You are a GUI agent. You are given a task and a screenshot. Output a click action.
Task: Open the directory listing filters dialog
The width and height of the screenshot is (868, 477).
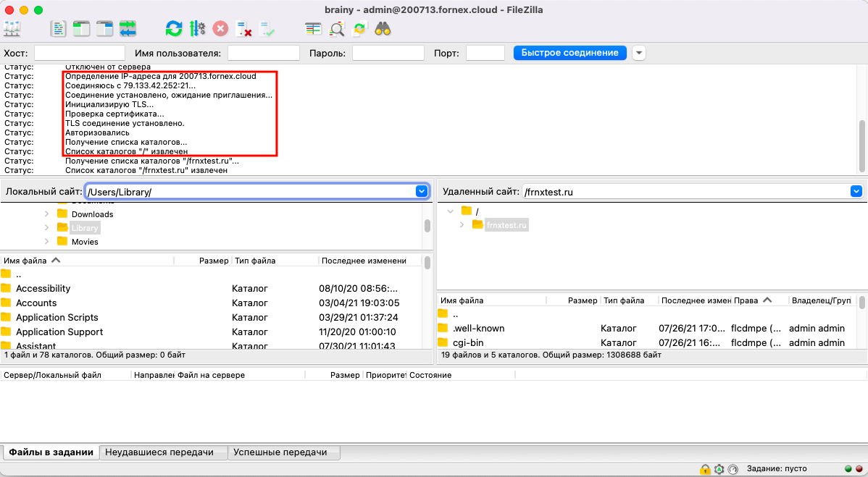tap(313, 29)
